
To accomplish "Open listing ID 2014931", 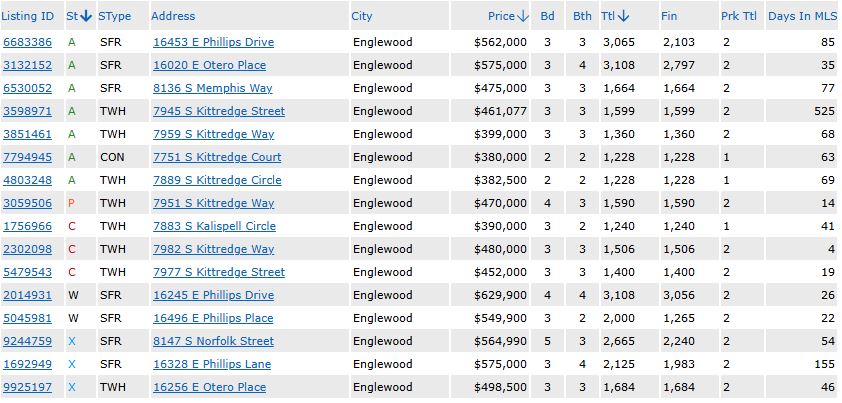I will (28, 295).
